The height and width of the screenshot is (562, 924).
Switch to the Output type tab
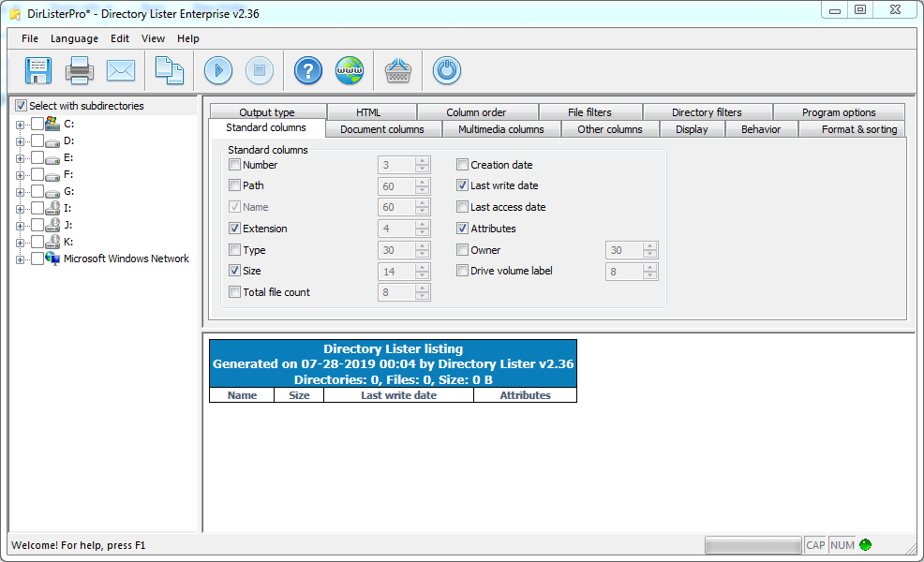(267, 111)
